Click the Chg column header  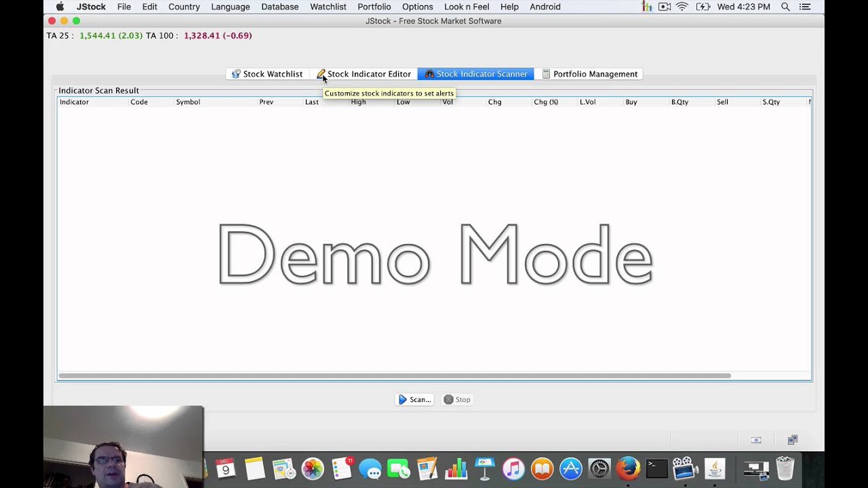click(509, 102)
